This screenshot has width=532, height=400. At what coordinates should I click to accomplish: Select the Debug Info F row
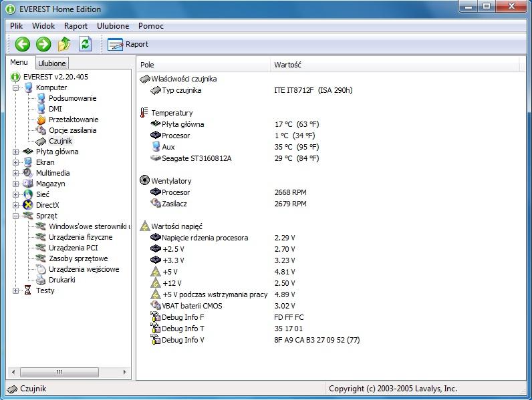click(x=227, y=317)
